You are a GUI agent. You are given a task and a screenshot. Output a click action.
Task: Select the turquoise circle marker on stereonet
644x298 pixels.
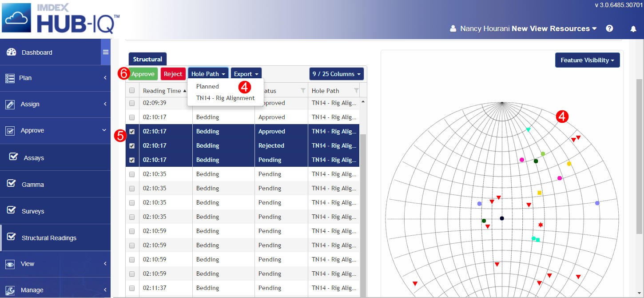tap(534, 238)
